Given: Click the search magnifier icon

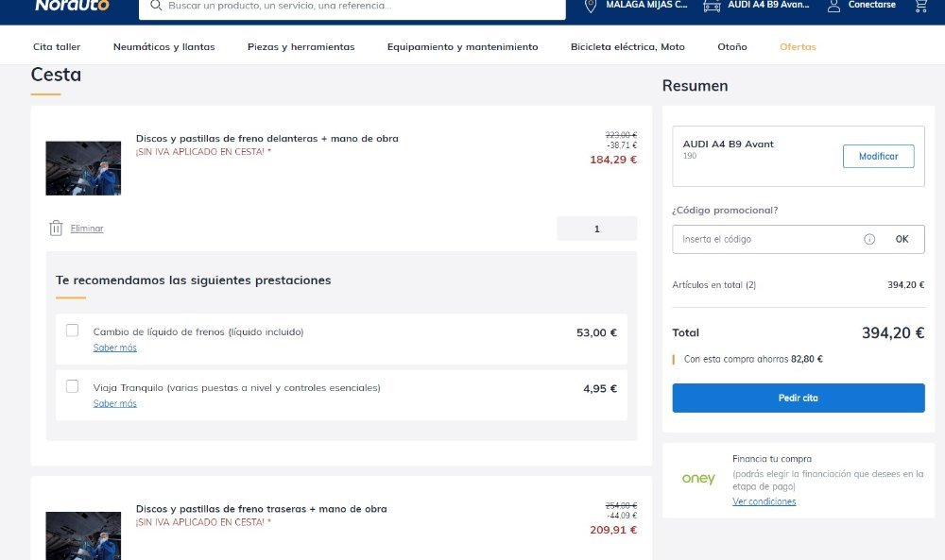Looking at the screenshot, I should click(x=156, y=6).
